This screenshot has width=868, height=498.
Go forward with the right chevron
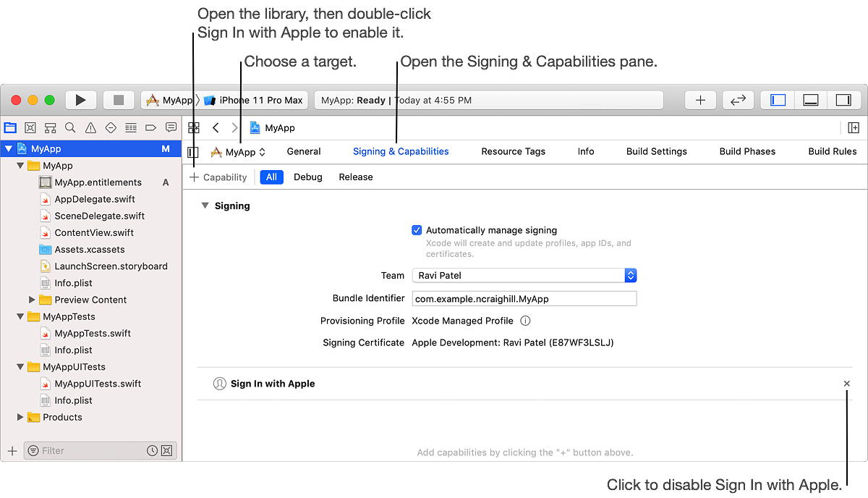(x=234, y=127)
